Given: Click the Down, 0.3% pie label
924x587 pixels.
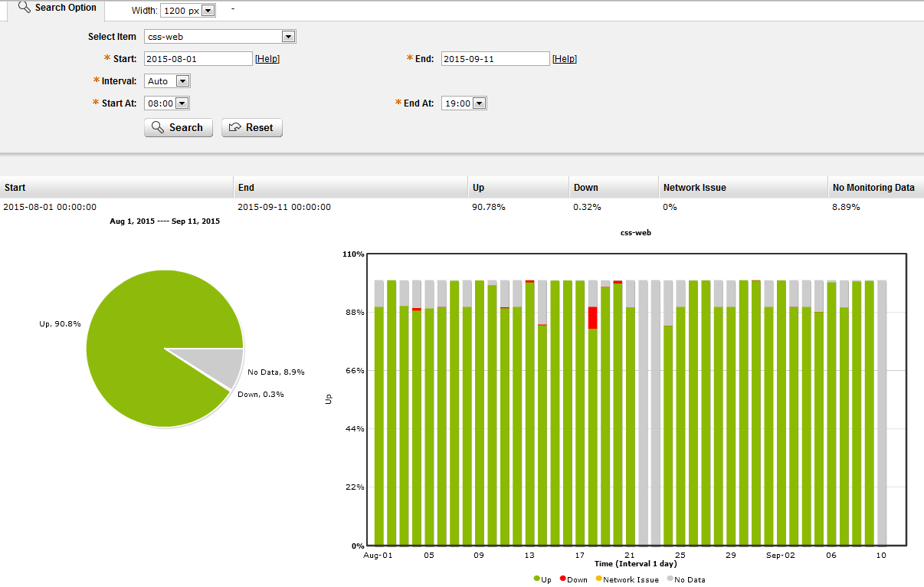Looking at the screenshot, I should [260, 394].
